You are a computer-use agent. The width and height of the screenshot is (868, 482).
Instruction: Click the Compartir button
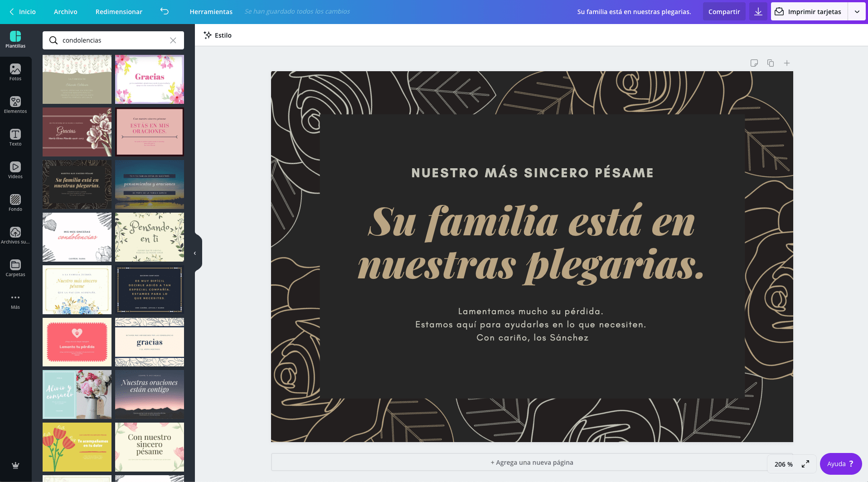point(724,12)
